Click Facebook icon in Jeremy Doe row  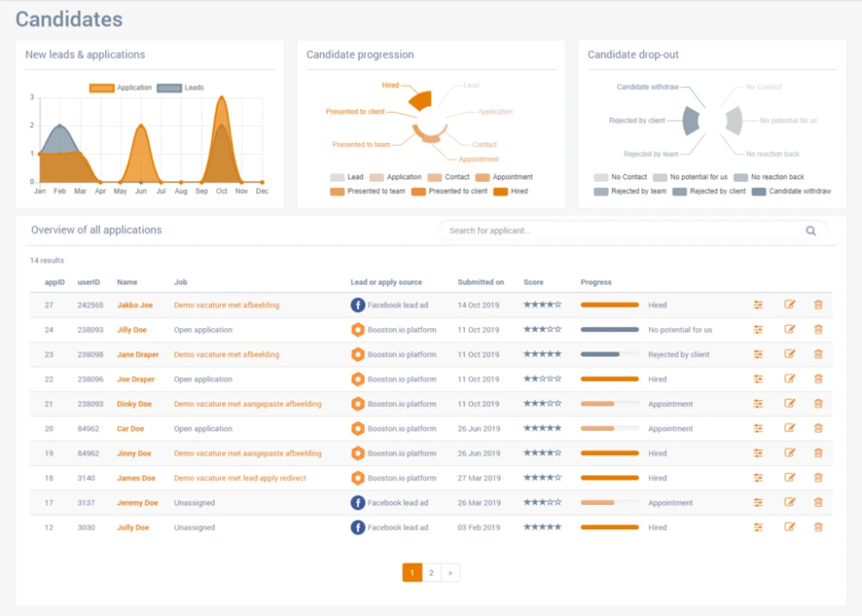pos(358,503)
